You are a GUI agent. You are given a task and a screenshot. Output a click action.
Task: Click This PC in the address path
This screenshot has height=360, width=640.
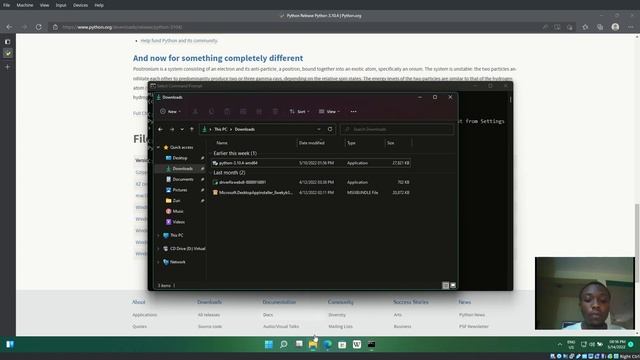pyautogui.click(x=220, y=129)
